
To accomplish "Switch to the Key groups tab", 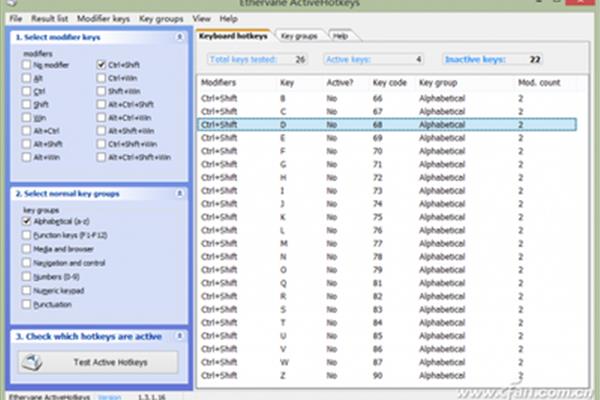I will [x=299, y=36].
